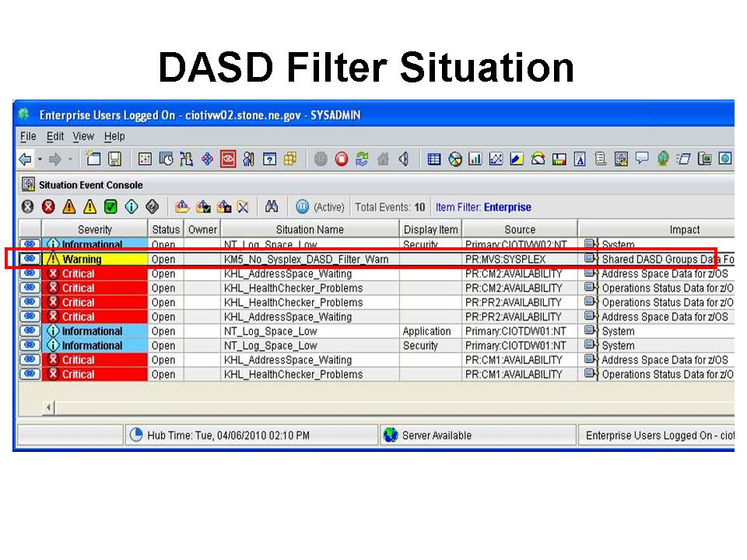Click the Refresh Now toolbar icon

pos(363,159)
